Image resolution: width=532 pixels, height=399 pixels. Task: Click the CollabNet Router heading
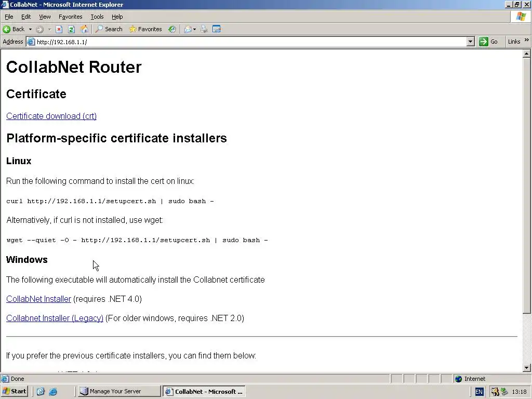pos(74,67)
